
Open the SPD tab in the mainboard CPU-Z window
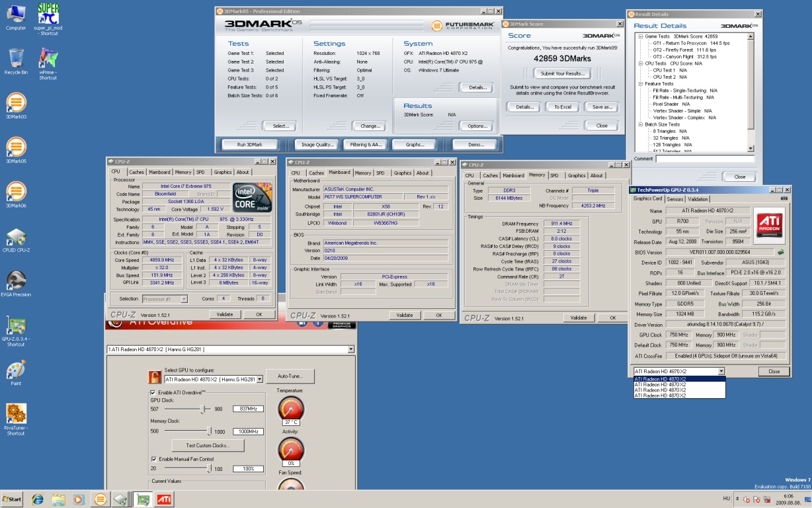tap(380, 173)
